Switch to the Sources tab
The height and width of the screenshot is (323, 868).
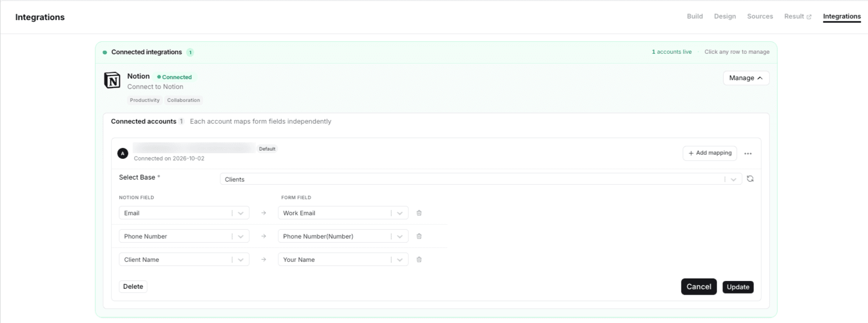(x=760, y=17)
